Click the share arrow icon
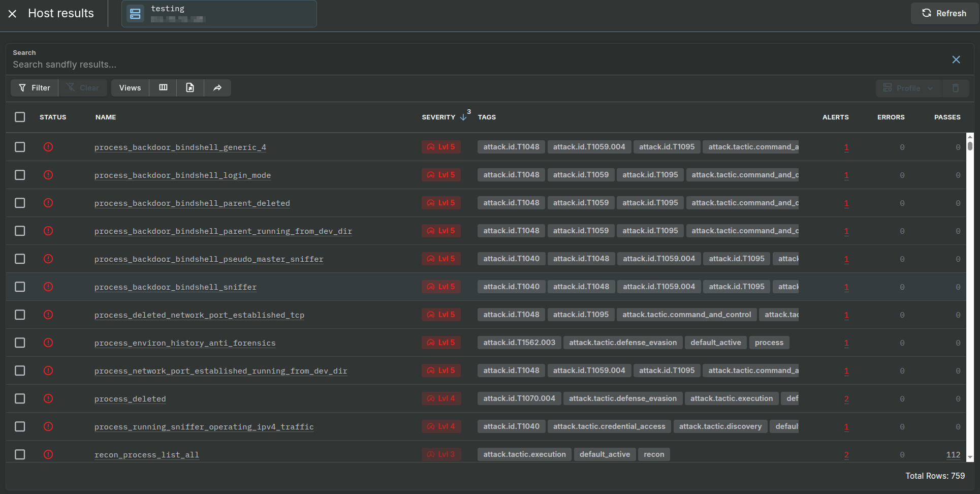The height and width of the screenshot is (494, 980). [x=217, y=88]
